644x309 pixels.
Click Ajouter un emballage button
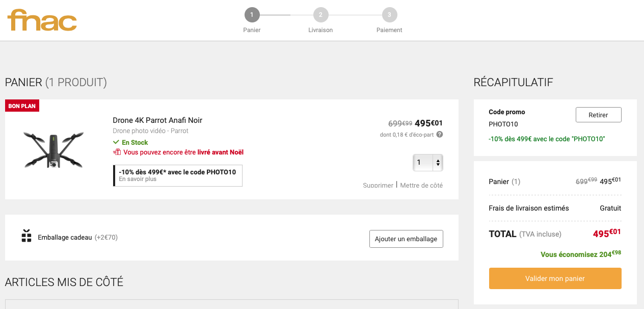(406, 239)
